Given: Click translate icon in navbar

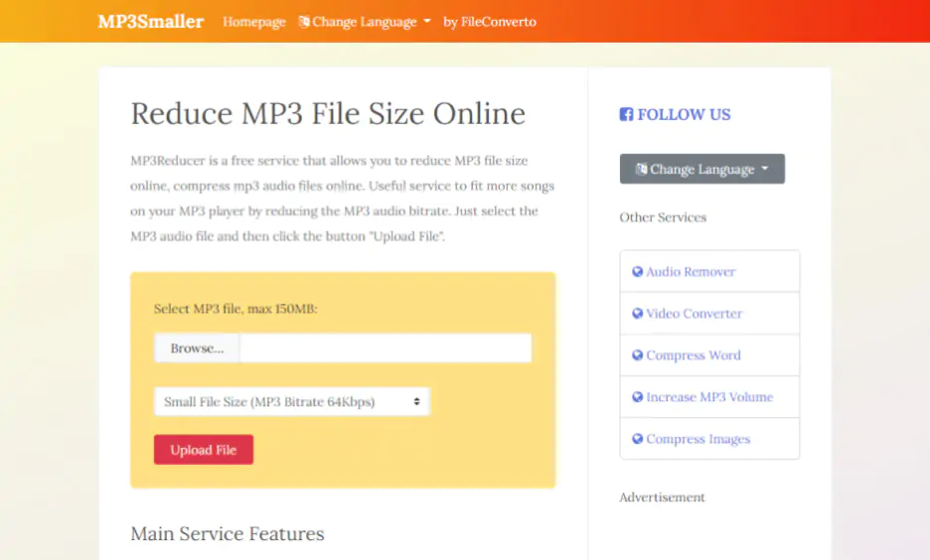Looking at the screenshot, I should click(304, 22).
